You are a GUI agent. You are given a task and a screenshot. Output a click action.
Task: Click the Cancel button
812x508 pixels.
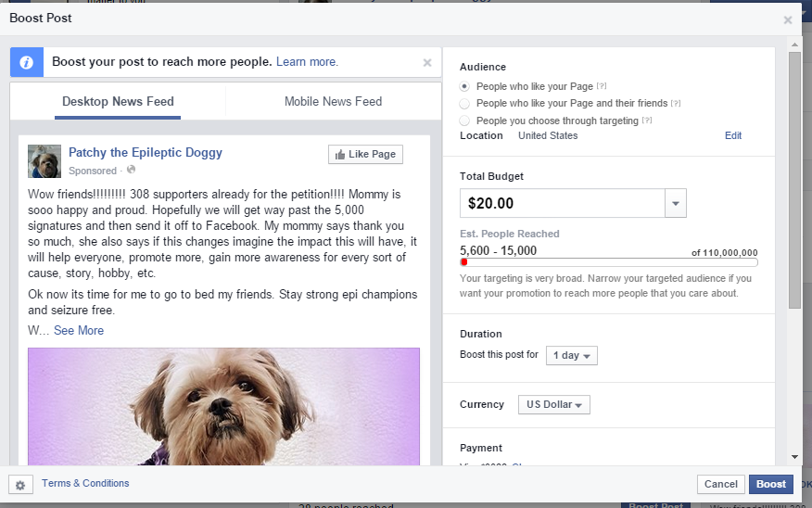(721, 484)
